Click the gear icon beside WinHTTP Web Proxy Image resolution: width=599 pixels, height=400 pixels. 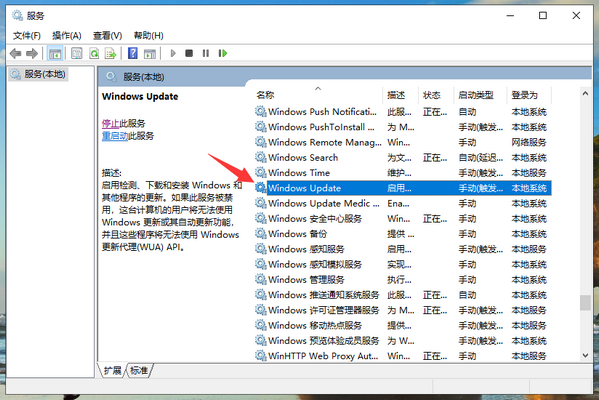(261, 356)
